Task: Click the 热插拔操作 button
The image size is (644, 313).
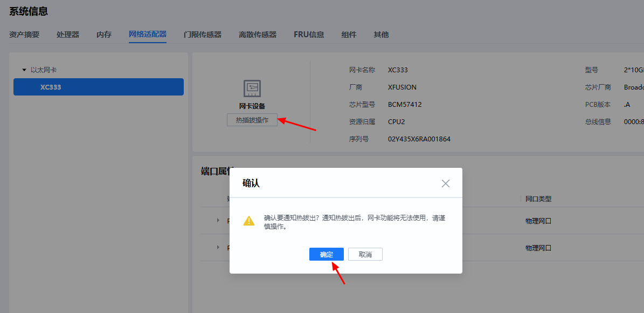Action: [252, 120]
